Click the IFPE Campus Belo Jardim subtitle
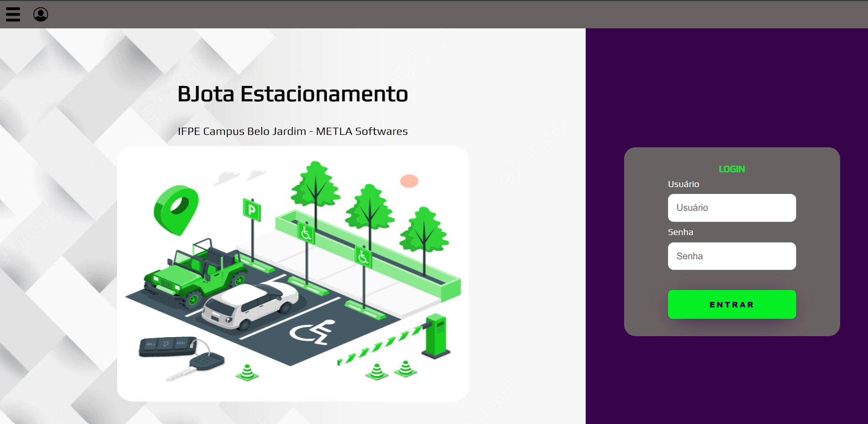Image resolution: width=868 pixels, height=424 pixels. 293,131
